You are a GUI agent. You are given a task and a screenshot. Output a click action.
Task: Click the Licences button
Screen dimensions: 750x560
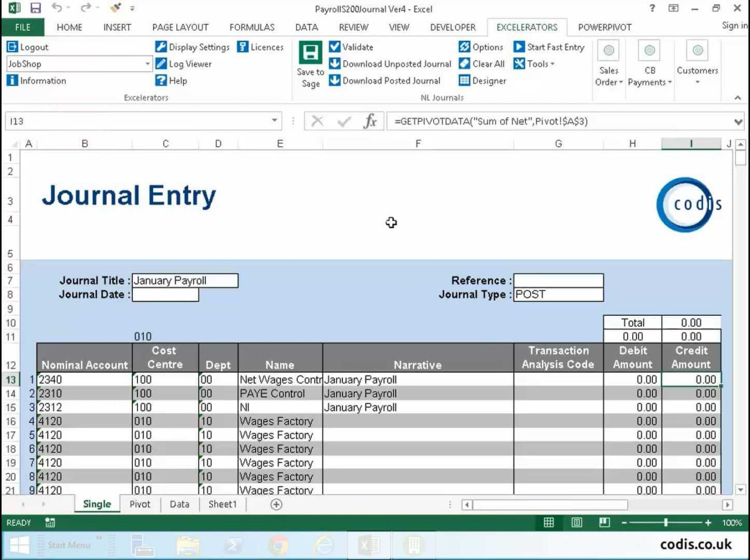point(260,47)
